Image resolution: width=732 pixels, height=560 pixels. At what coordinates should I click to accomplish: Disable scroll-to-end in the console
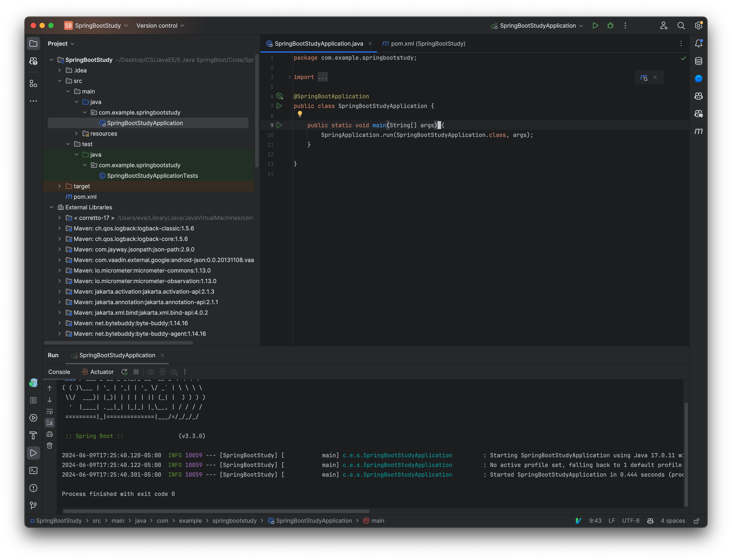tap(50, 422)
